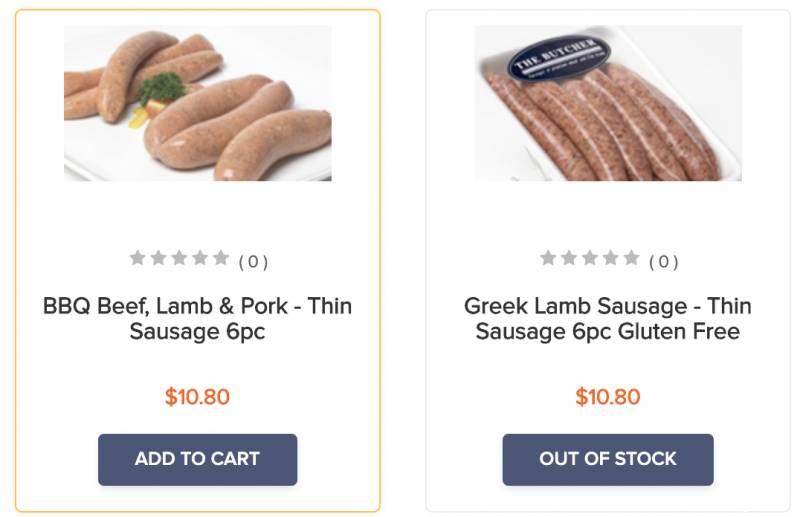Click the $10.80 price of Greek Lamb Sausage
Image resolution: width=800 pixels, height=517 pixels.
[x=608, y=397]
